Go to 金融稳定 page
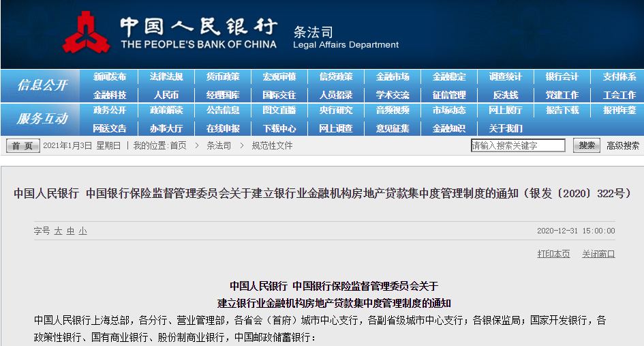Screen dimensions: 644x346 coord(449,77)
